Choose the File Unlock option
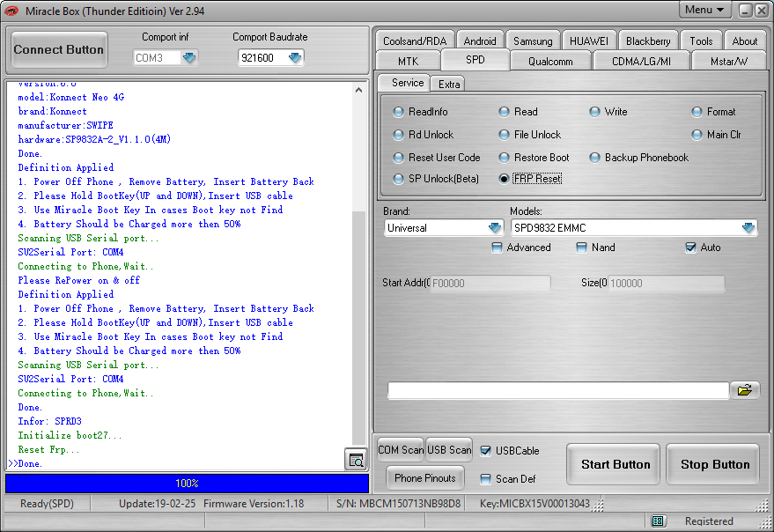The width and height of the screenshot is (774, 532). 530,135
